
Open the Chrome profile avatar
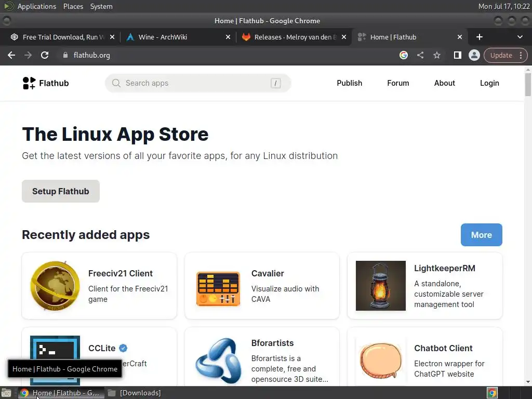point(474,55)
